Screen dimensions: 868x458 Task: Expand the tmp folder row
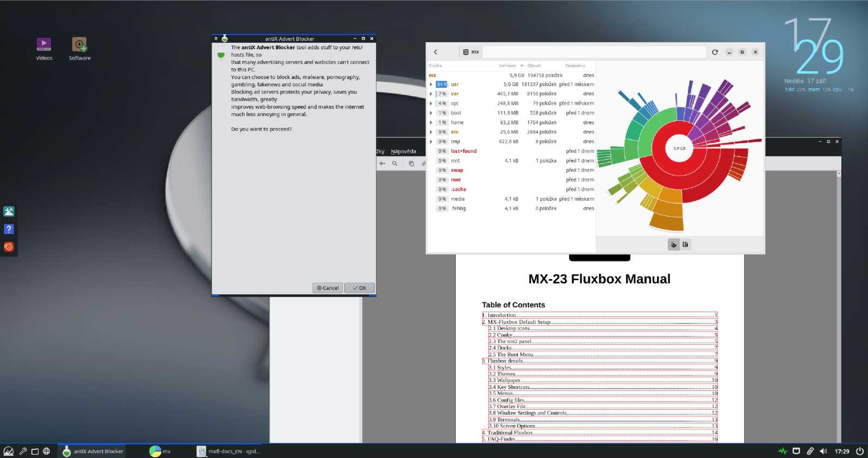(x=431, y=141)
